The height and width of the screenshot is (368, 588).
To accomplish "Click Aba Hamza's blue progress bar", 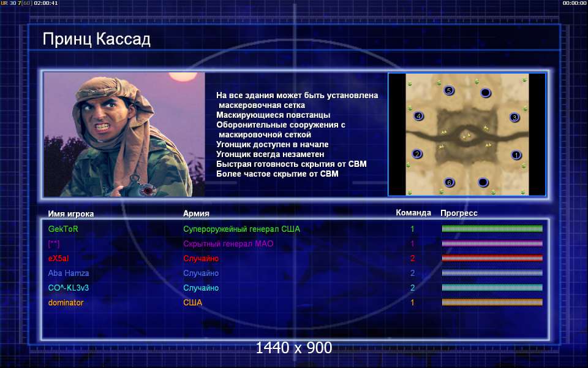I will click(492, 272).
